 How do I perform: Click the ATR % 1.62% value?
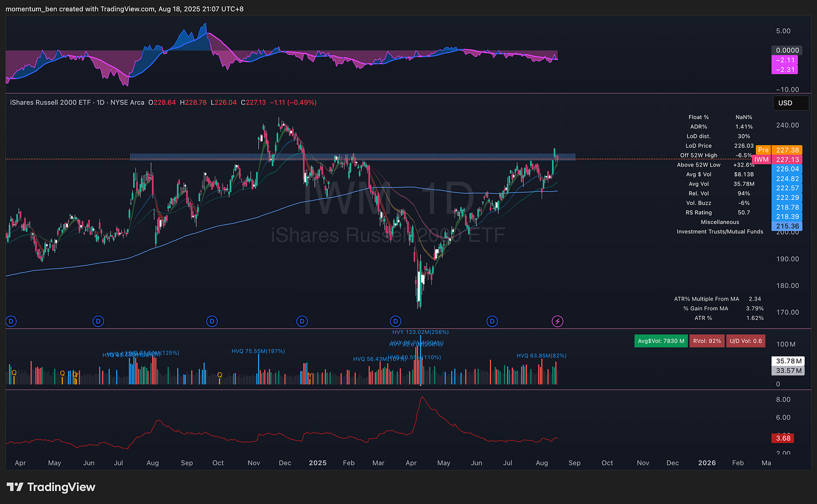(755, 318)
